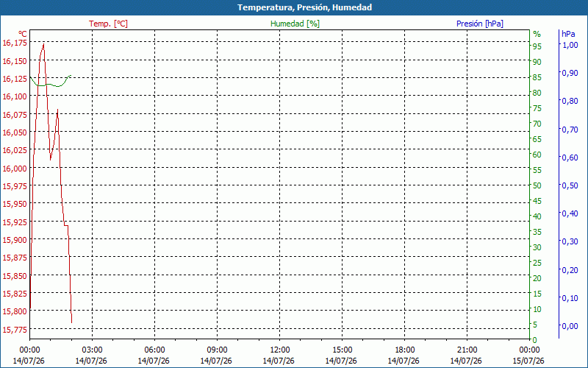
Task: Select the 12:00 time axis label
Action: coord(279,350)
